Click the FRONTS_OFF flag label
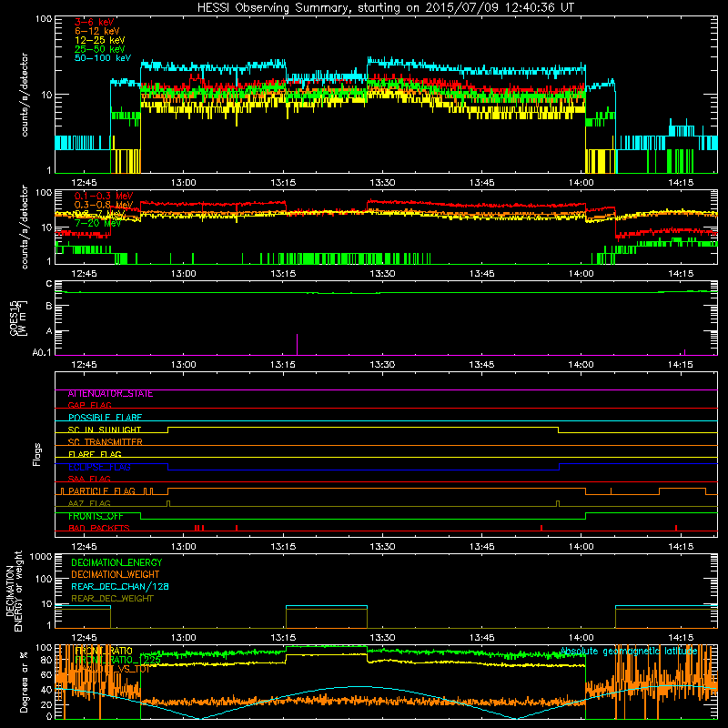728x728 pixels. click(x=96, y=516)
